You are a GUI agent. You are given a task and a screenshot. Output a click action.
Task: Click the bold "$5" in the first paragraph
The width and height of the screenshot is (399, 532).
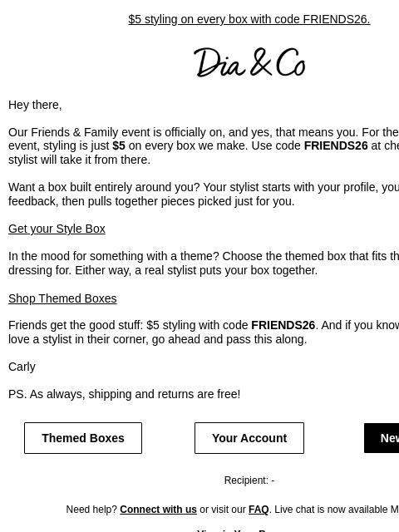(119, 146)
